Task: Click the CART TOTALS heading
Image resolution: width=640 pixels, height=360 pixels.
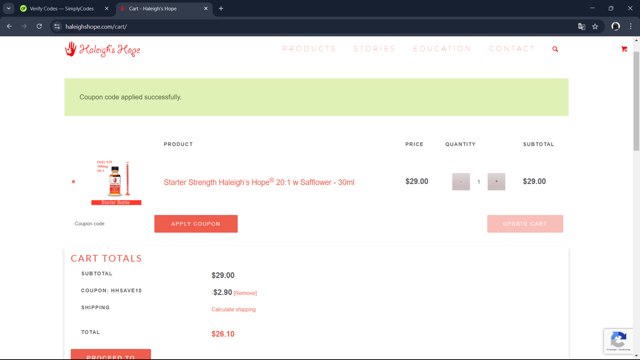Action: (x=106, y=258)
